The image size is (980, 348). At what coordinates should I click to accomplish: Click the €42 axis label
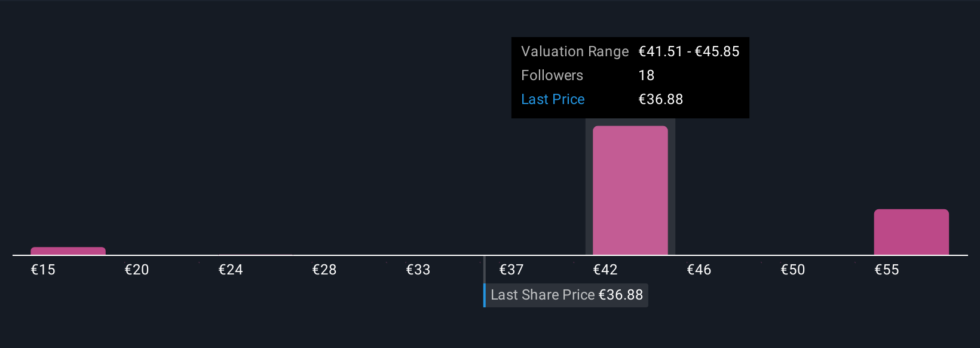[605, 270]
